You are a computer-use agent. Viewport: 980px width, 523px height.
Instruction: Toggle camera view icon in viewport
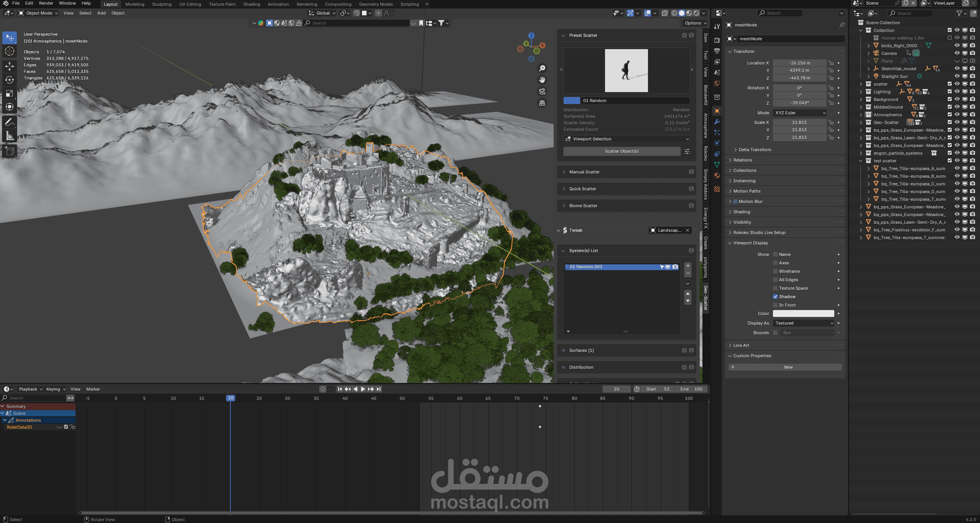point(542,91)
